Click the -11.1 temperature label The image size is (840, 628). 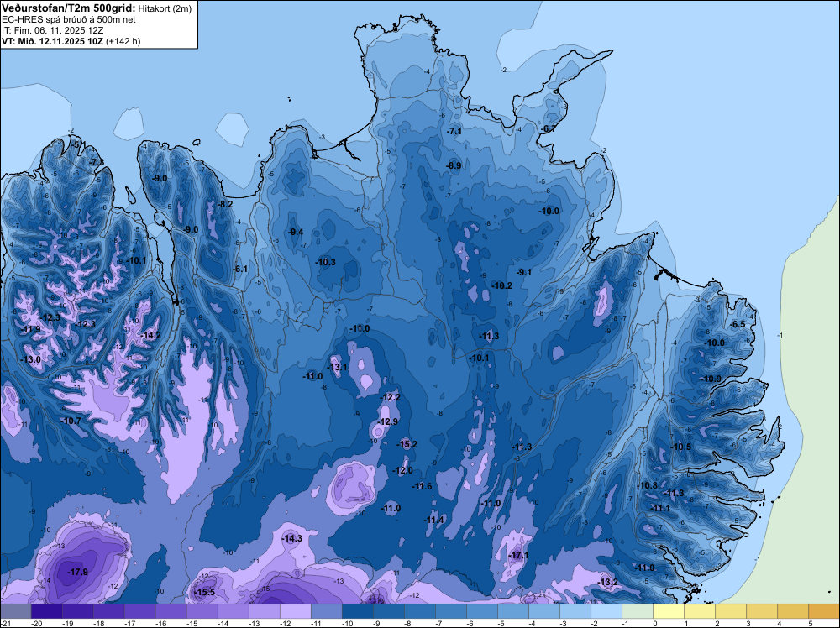pos(660,508)
